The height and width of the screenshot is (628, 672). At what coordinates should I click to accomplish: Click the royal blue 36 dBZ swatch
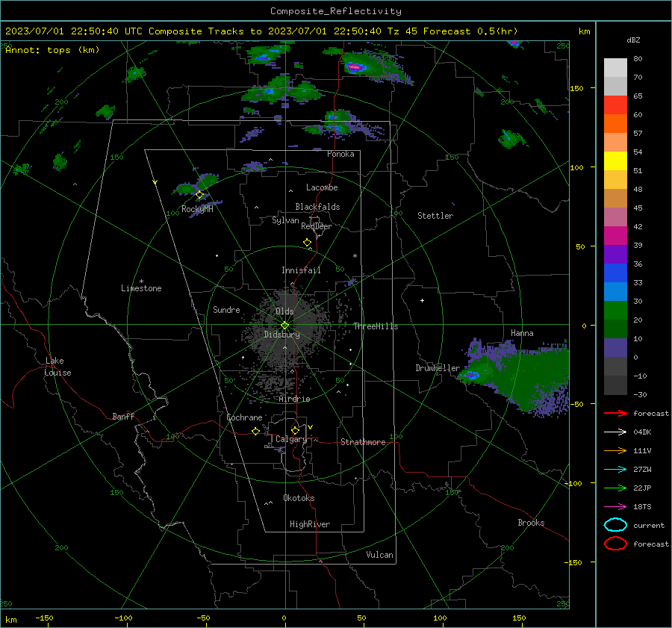615,273
